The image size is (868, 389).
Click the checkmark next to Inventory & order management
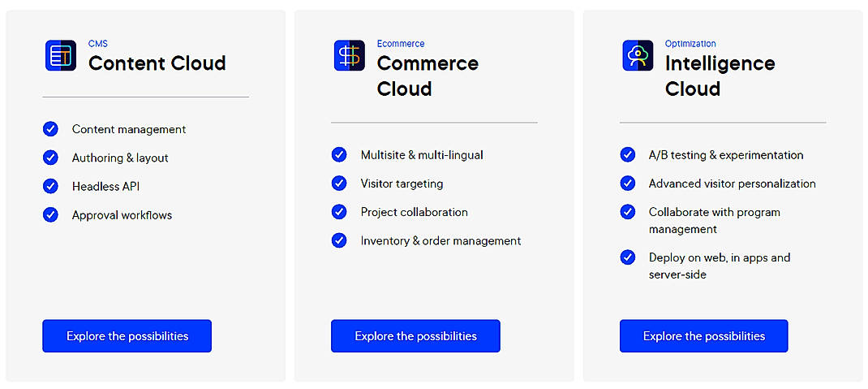[339, 240]
